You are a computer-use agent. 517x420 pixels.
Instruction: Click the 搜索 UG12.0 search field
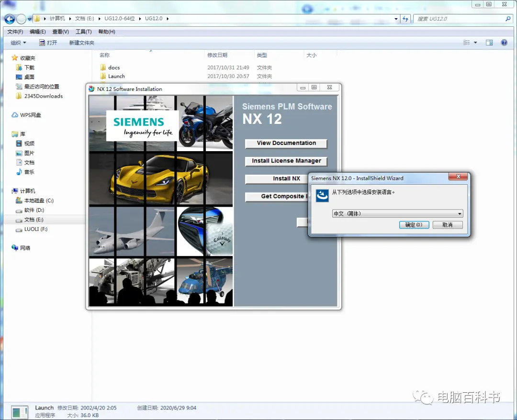[x=459, y=19]
